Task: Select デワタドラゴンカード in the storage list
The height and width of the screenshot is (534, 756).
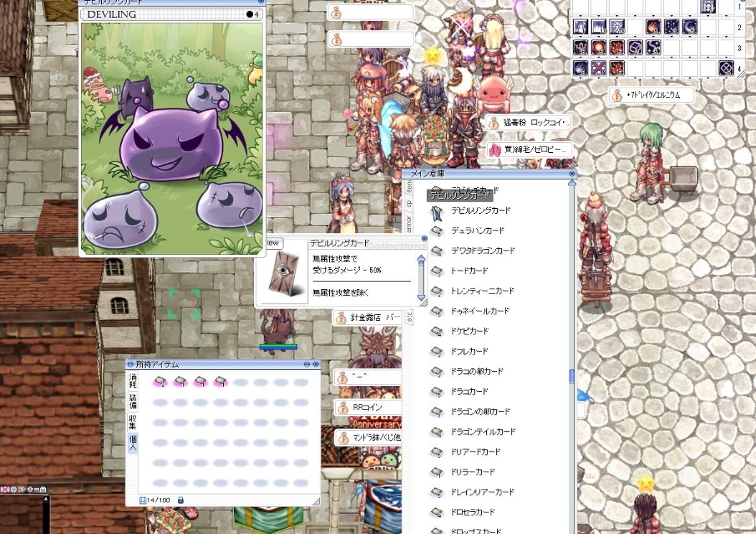Action: pyautogui.click(x=483, y=250)
